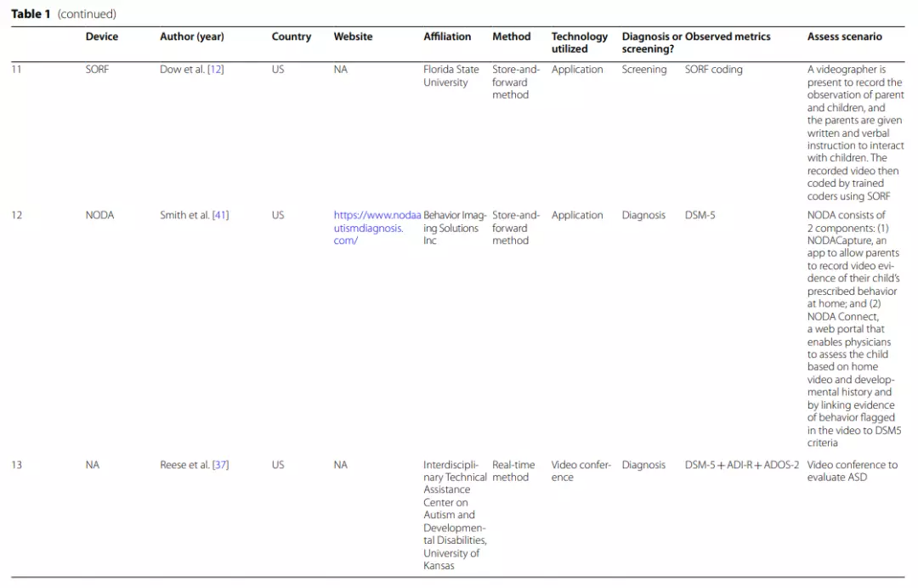Click 'Application' technology cell in SORF row

[576, 69]
